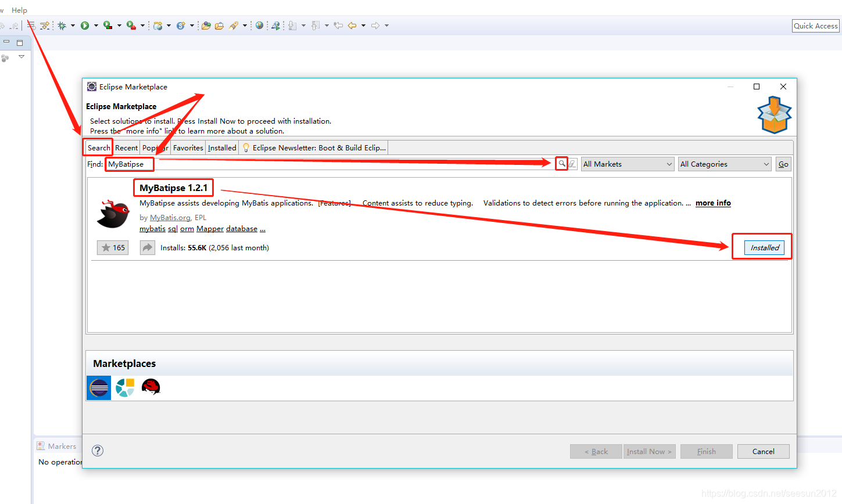Viewport: 842px width, 504px height.
Task: Open the All Categories dropdown
Action: tap(724, 164)
